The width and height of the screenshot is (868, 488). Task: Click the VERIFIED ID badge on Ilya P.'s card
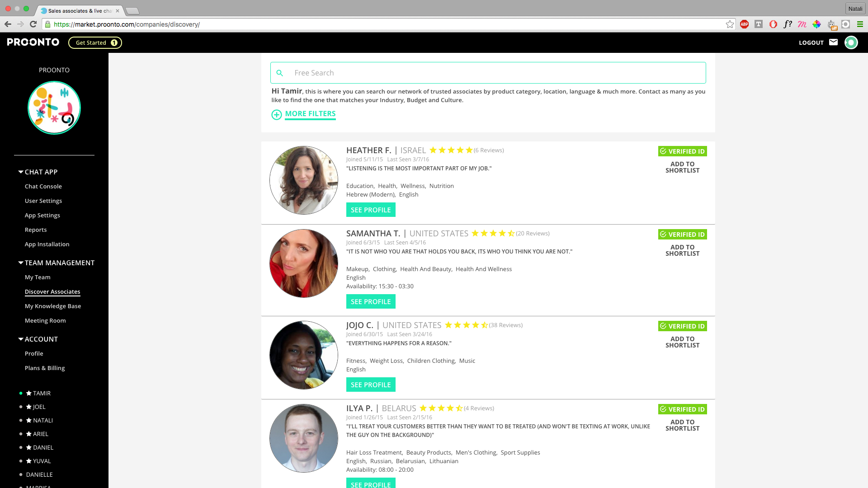point(682,409)
